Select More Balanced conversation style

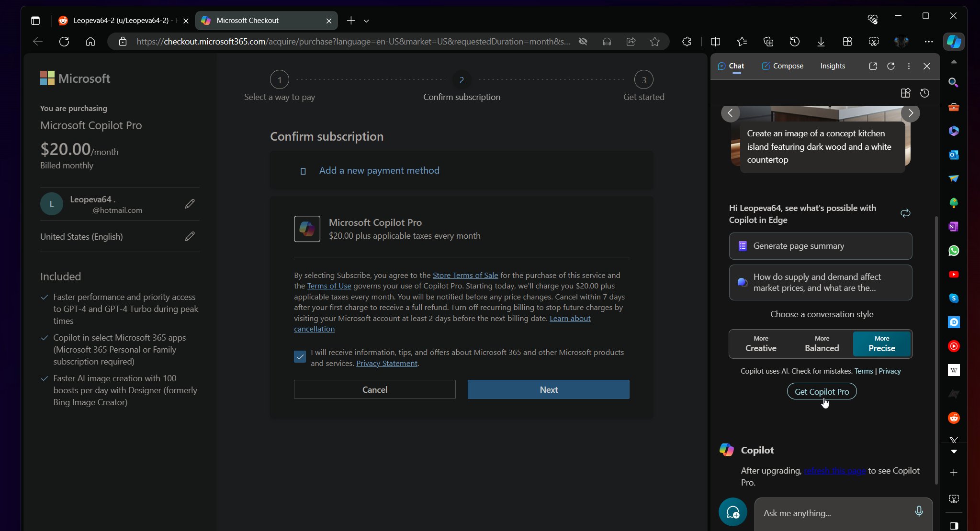click(x=822, y=344)
